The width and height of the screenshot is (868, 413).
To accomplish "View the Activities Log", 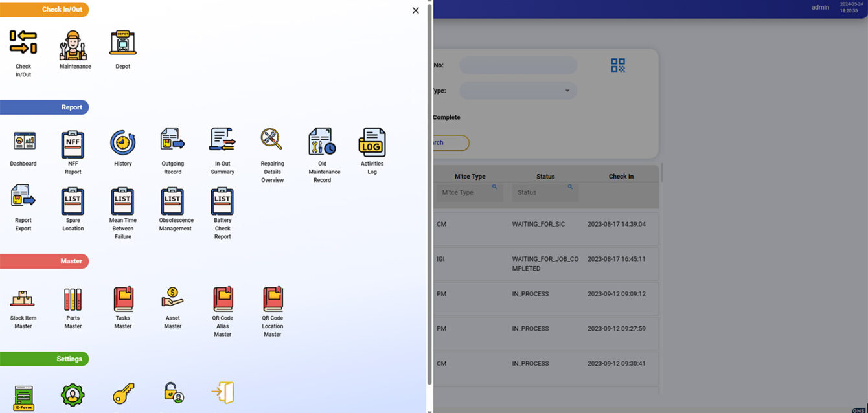I will [372, 142].
